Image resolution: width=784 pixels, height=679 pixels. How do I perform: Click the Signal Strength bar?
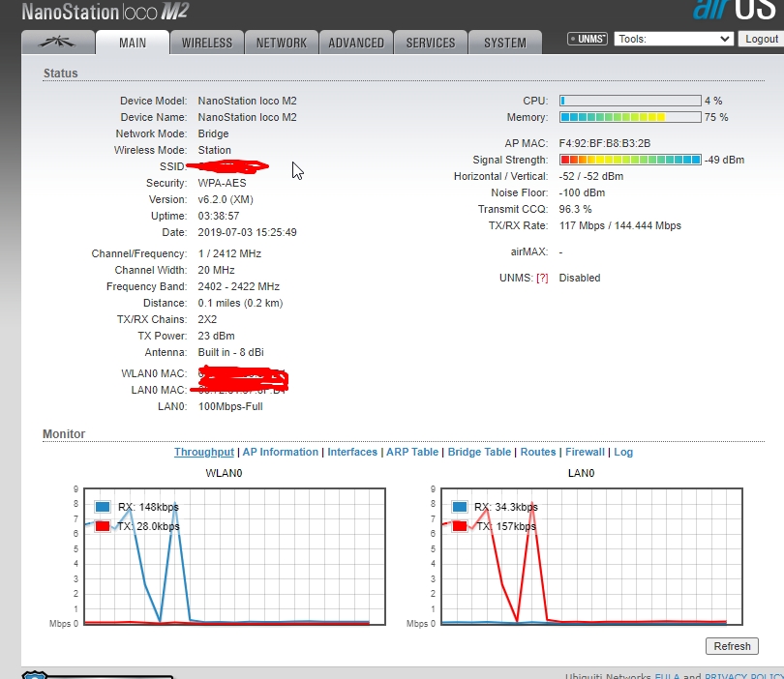tap(630, 160)
